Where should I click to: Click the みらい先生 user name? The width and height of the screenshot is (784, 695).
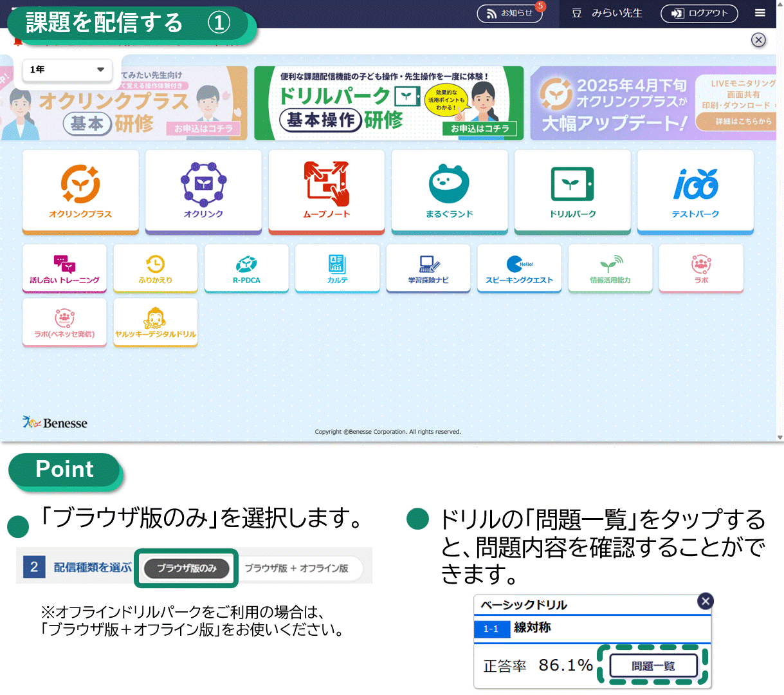(x=617, y=13)
